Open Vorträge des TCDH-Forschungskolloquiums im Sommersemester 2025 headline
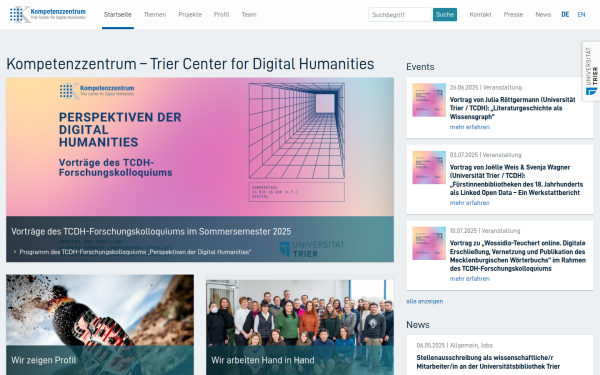This screenshot has width=600, height=375. (151, 232)
